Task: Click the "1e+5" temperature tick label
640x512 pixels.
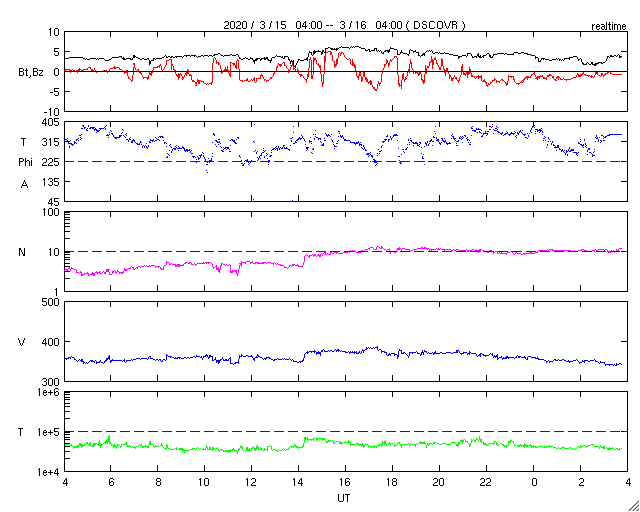Action: click(49, 432)
